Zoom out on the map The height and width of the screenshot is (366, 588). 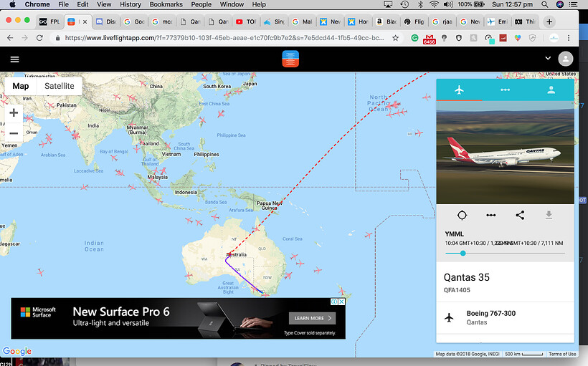pyautogui.click(x=14, y=133)
